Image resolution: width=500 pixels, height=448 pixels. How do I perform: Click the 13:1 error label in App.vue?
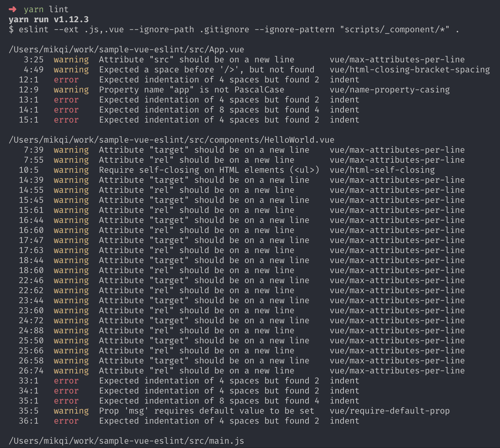tap(66, 100)
